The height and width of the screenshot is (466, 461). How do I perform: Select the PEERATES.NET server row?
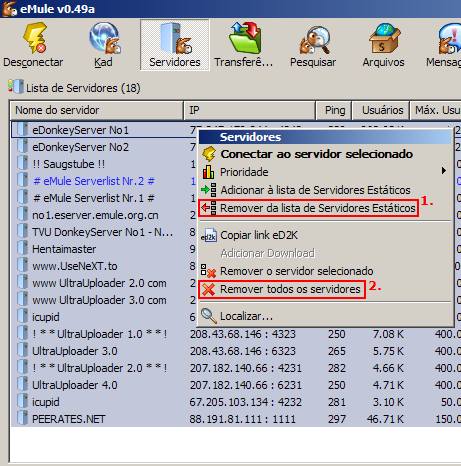tap(236, 419)
